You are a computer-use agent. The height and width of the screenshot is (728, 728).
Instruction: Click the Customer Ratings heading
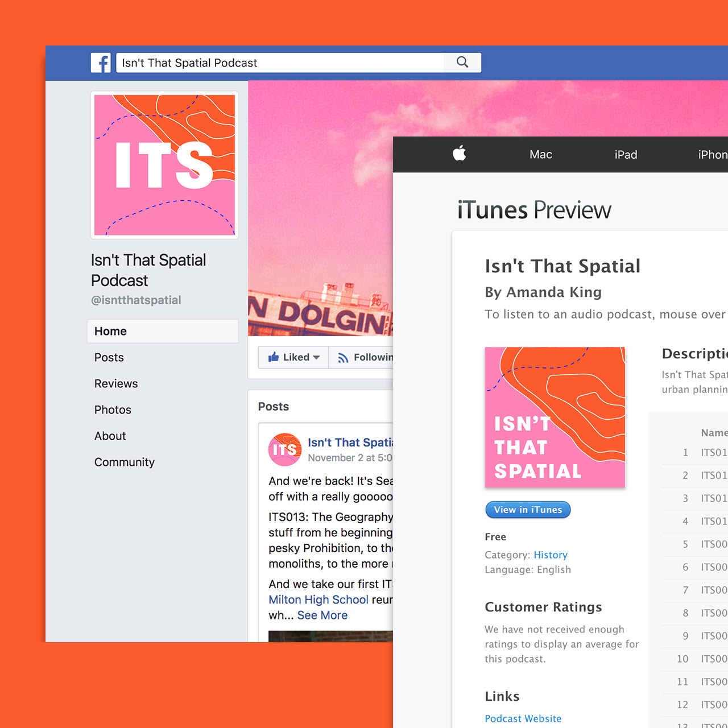[x=543, y=607]
